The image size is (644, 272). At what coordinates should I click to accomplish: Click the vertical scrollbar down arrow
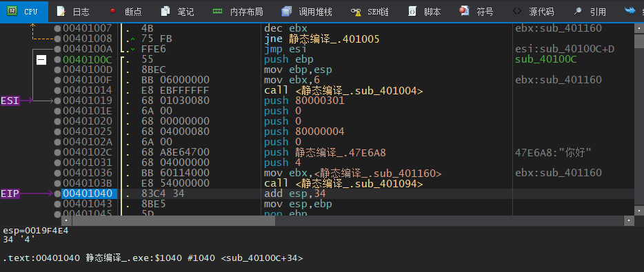pos(639,211)
